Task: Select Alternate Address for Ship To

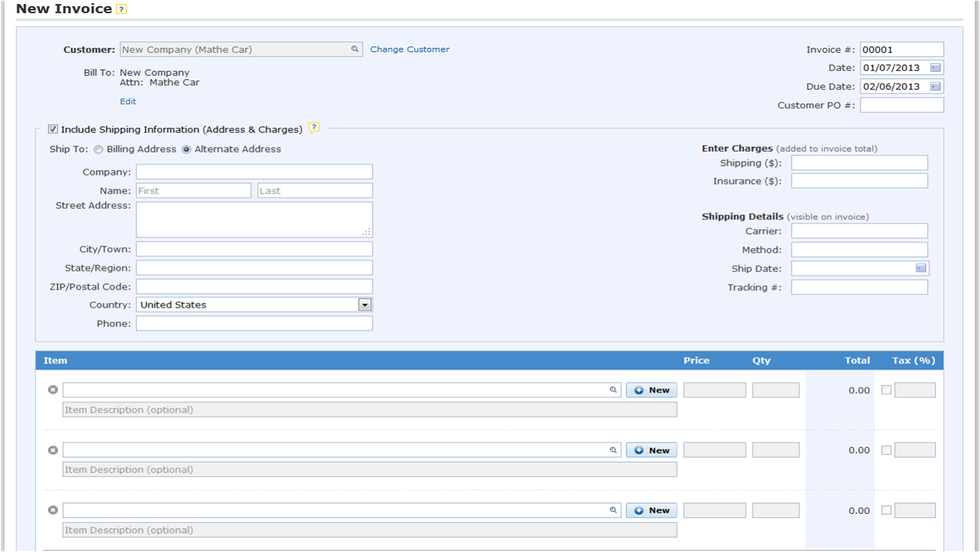Action: click(x=186, y=149)
